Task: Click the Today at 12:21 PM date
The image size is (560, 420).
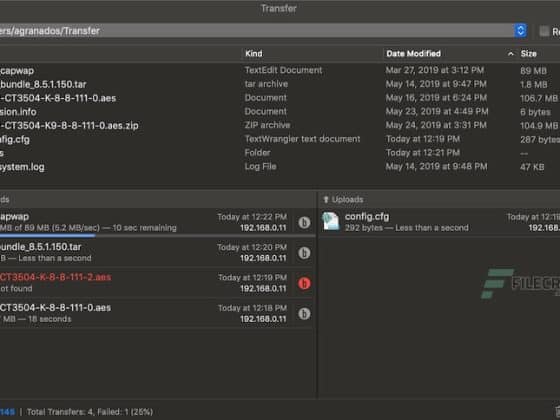Action: (x=422, y=152)
